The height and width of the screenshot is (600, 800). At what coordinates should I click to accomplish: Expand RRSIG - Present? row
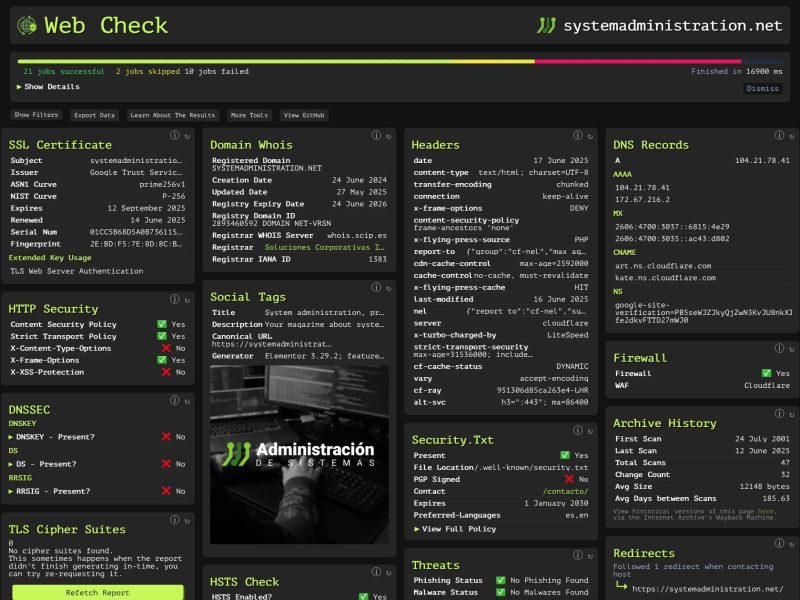[x=49, y=491]
